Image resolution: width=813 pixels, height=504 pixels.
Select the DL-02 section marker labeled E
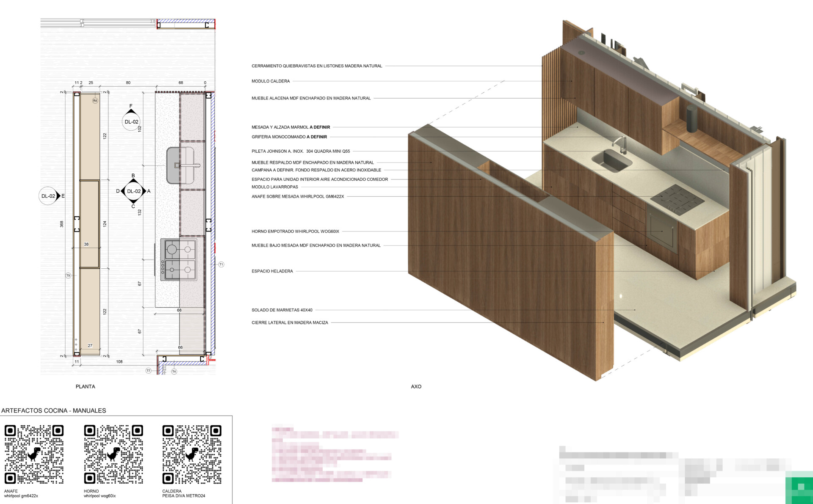coord(48,196)
